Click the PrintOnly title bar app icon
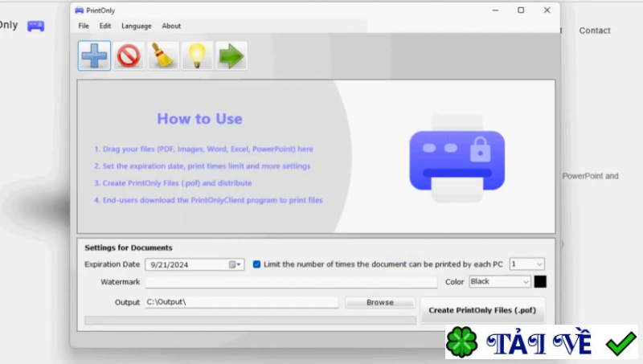This screenshot has height=364, width=643. coord(79,10)
